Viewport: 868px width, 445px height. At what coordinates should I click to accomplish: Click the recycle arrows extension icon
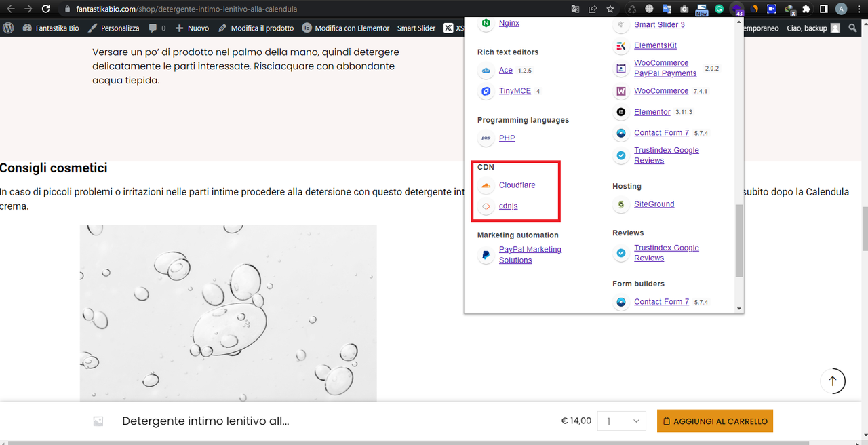pyautogui.click(x=631, y=9)
